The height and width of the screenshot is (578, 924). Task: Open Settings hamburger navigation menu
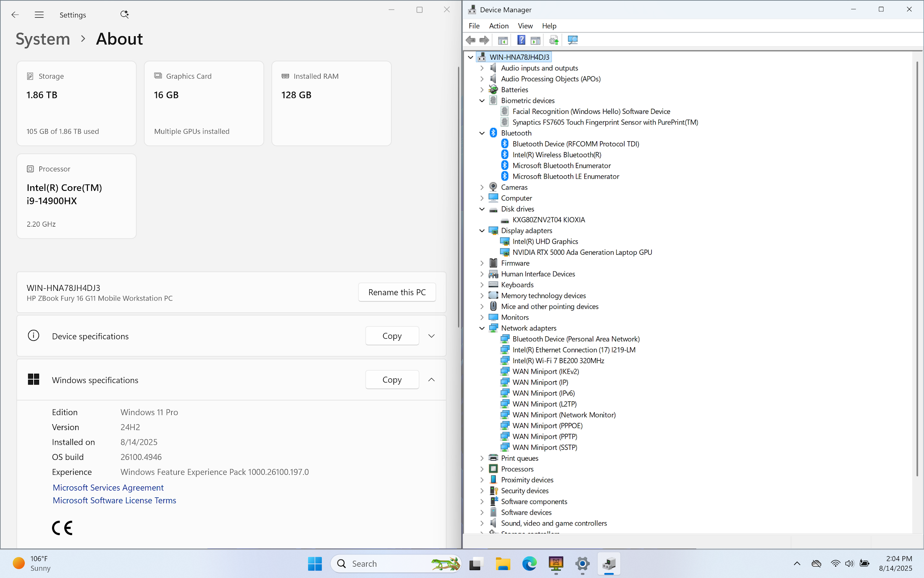click(39, 15)
